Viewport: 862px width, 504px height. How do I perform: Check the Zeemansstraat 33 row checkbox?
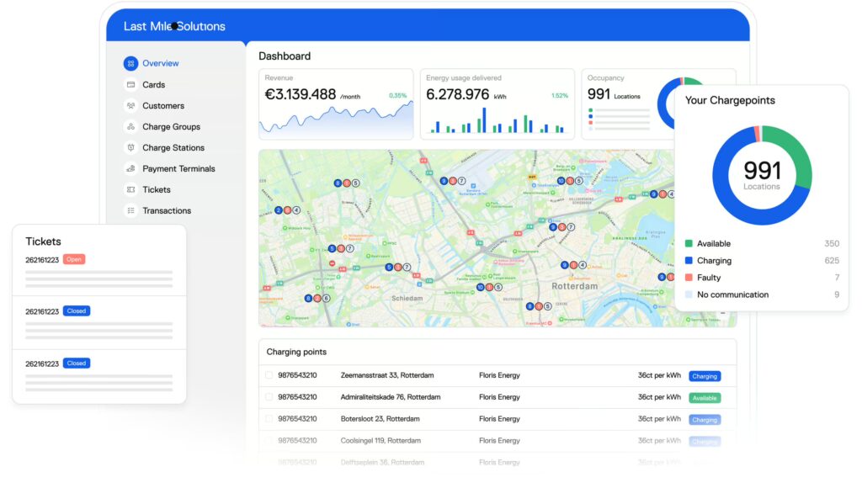(269, 375)
